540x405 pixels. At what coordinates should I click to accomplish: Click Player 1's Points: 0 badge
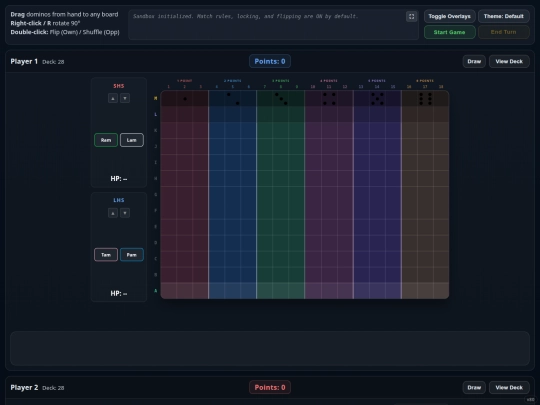tap(270, 61)
